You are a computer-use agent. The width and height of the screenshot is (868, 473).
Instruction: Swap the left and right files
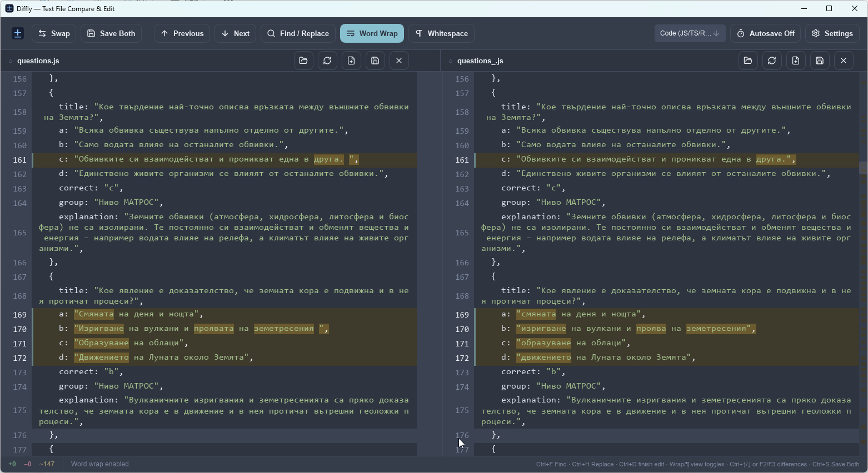(54, 33)
